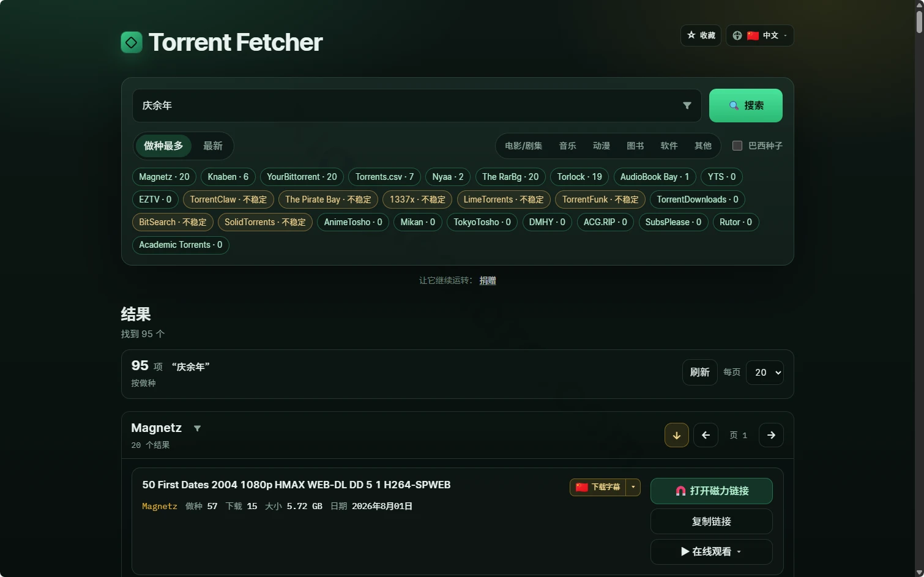The height and width of the screenshot is (577, 924).
Task: Select the 电影/剧集 category tab
Action: coord(523,146)
